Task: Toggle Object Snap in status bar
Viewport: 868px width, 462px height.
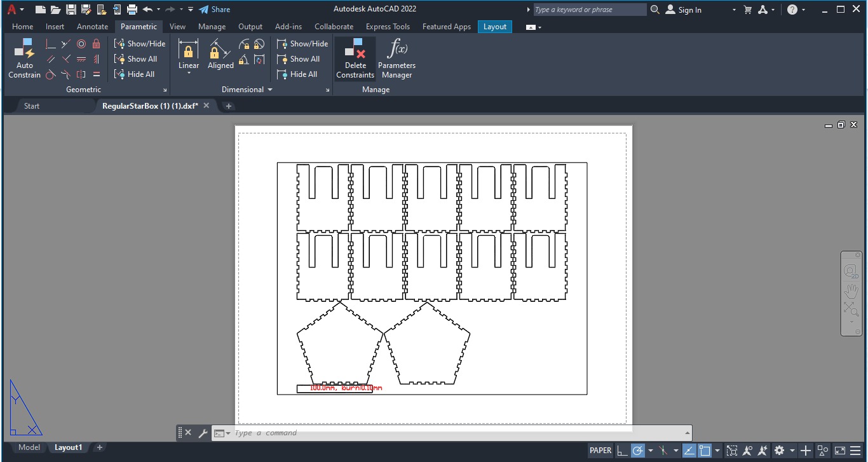Action: coord(705,451)
